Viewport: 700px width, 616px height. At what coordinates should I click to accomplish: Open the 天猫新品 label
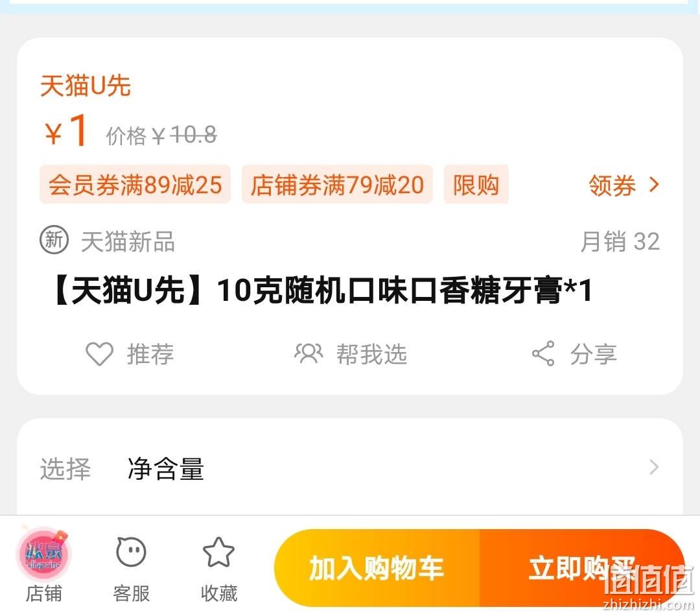(x=128, y=241)
